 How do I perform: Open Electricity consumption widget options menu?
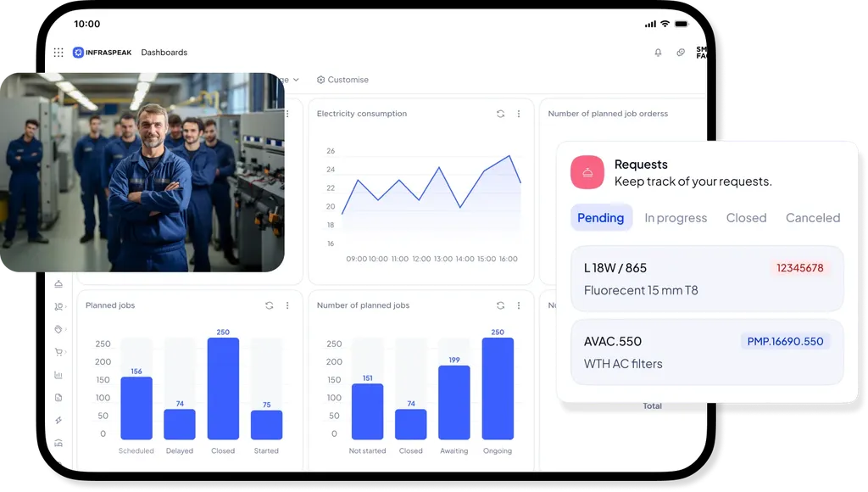pos(519,114)
